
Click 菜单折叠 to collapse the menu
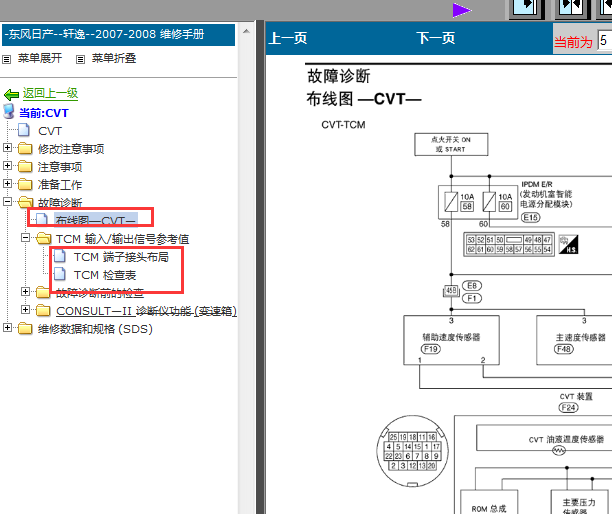(114, 59)
